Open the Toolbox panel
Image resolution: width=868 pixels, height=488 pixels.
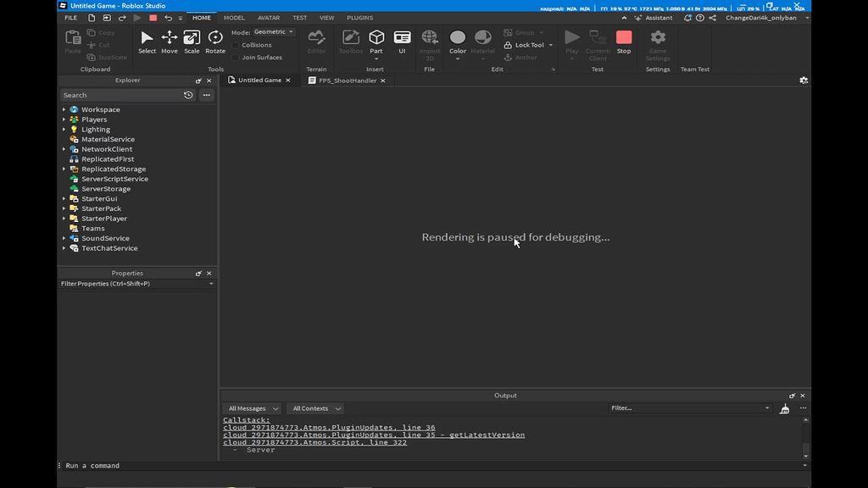coord(349,42)
